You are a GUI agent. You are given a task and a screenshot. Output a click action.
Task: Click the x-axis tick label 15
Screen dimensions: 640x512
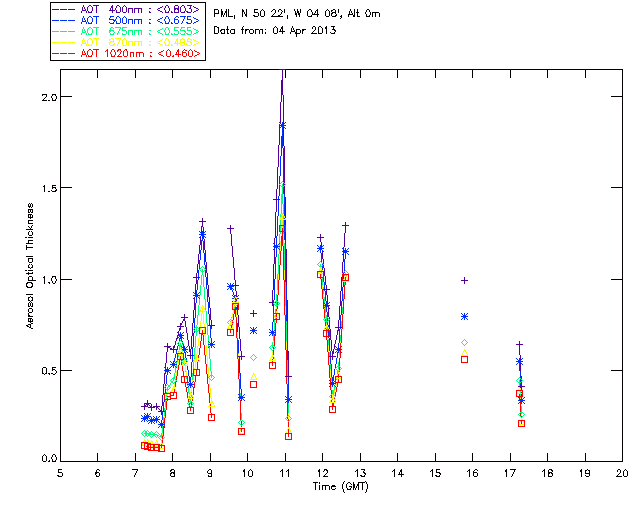(x=435, y=473)
